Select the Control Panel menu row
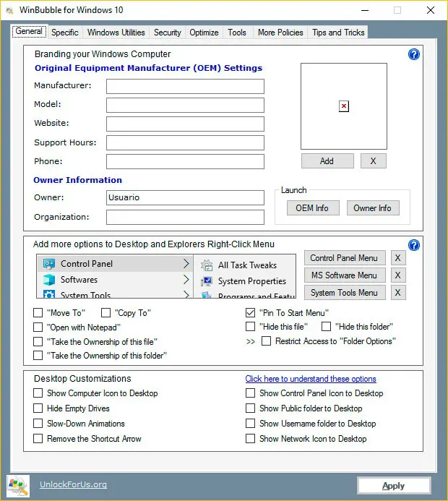The width and height of the screenshot is (448, 501). click(x=116, y=264)
